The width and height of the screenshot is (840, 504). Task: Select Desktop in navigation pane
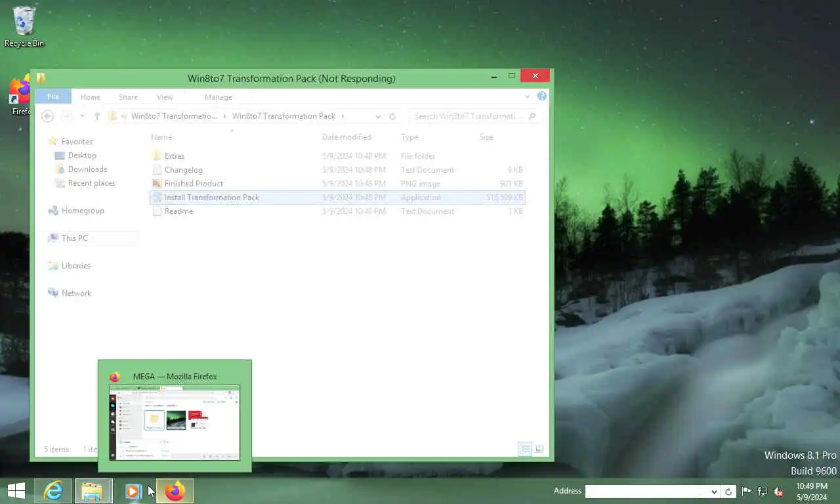(x=82, y=156)
